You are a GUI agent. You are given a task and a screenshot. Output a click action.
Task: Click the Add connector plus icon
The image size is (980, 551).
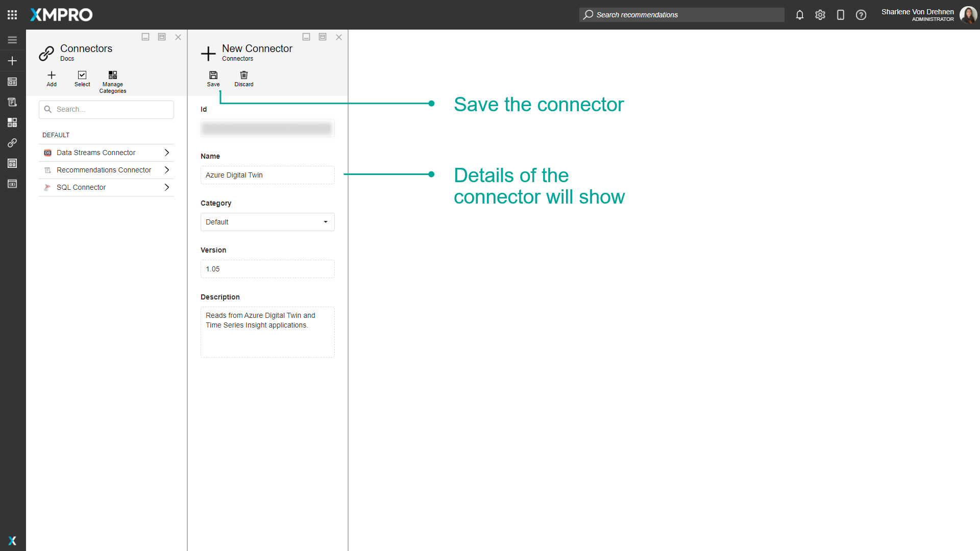[x=52, y=76]
